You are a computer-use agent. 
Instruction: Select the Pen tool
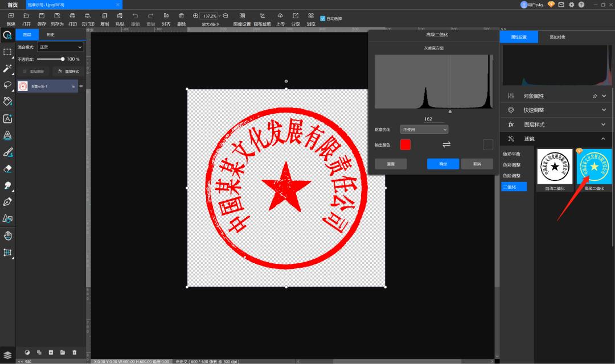7,202
